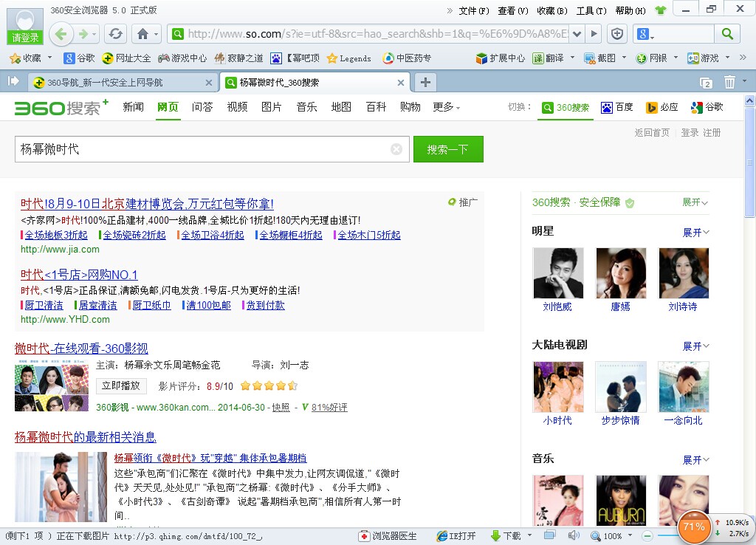Image resolution: width=756 pixels, height=545 pixels.
Task: Click the 登录 login link
Action: click(690, 133)
